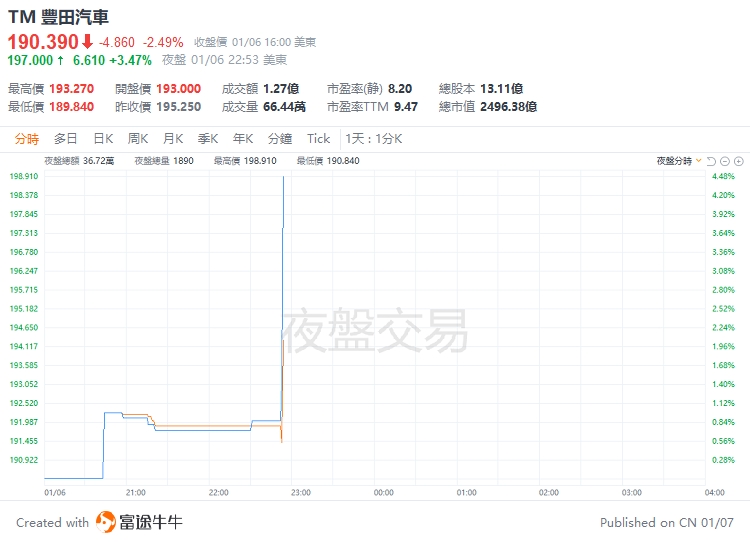The height and width of the screenshot is (543, 750).
Task: Click the 23:00 time axis label
Action: [301, 492]
